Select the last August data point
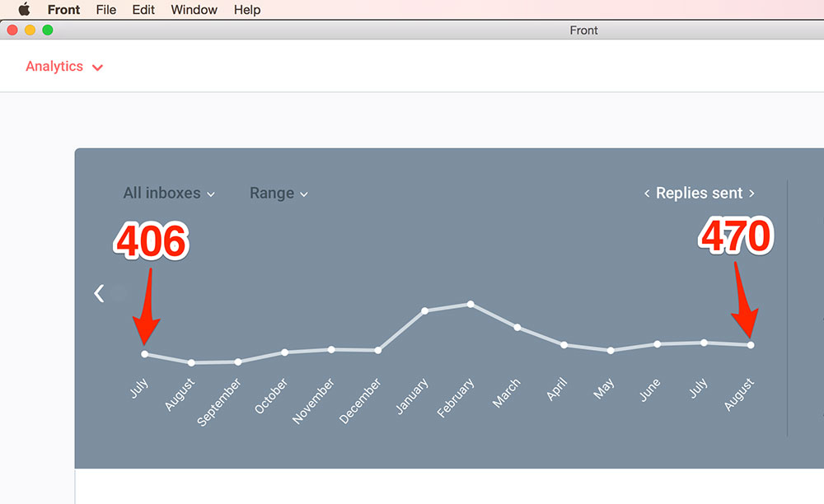The image size is (824, 504). (751, 345)
